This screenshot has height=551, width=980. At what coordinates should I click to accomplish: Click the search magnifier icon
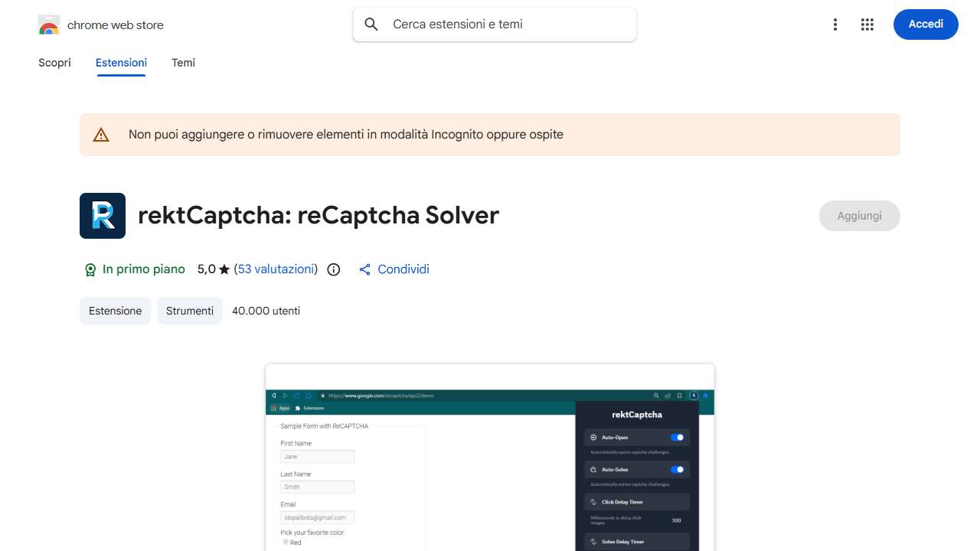(x=371, y=24)
